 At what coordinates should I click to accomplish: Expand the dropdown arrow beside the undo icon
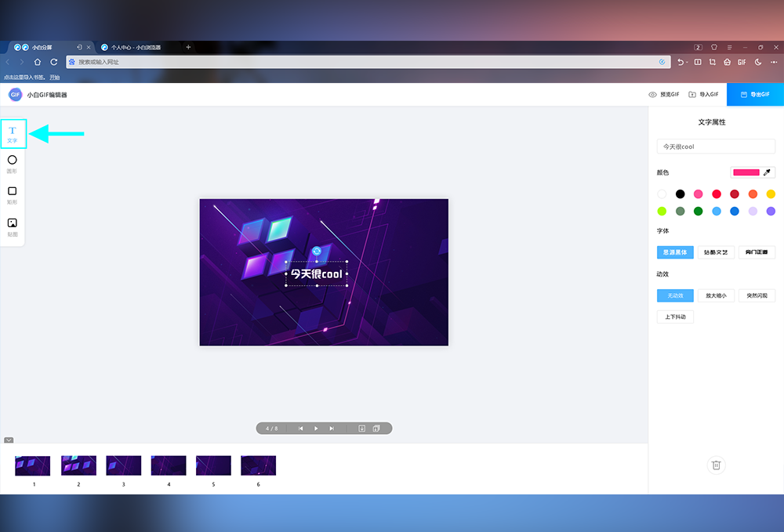point(687,63)
